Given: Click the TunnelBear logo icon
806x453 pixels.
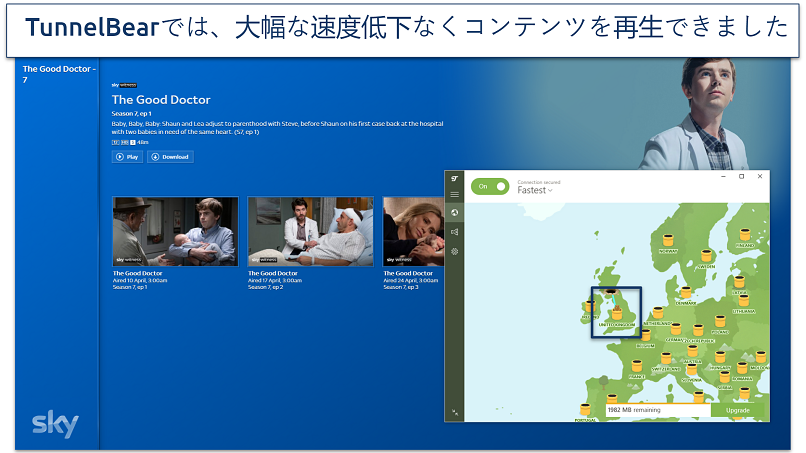Looking at the screenshot, I should click(x=455, y=177).
